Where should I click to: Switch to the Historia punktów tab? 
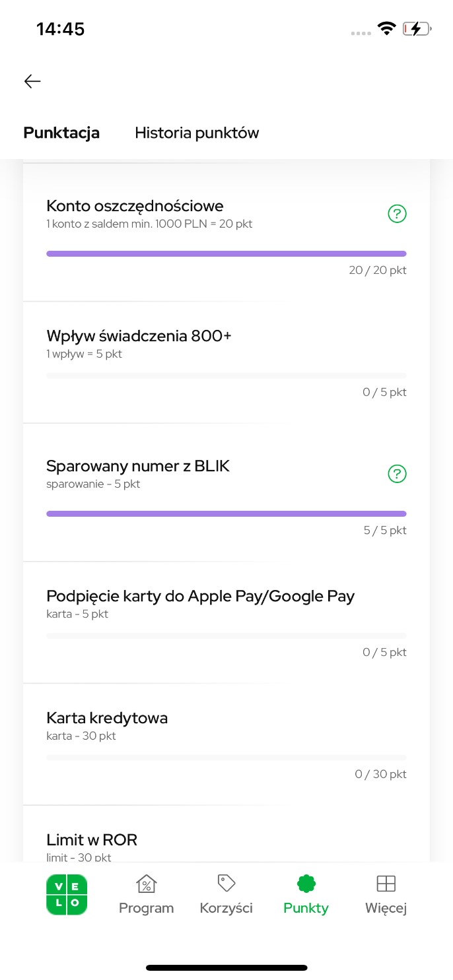coord(196,133)
